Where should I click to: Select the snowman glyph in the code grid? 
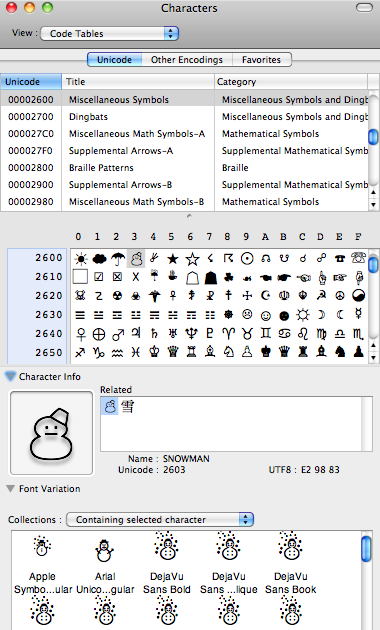[x=136, y=259]
